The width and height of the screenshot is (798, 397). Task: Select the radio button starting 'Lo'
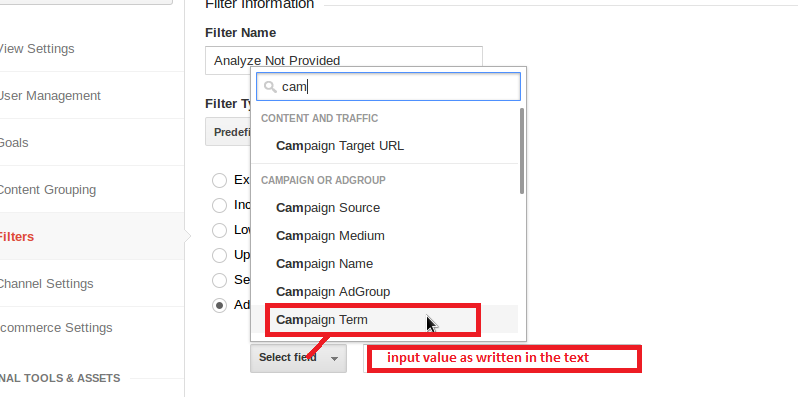click(x=219, y=230)
